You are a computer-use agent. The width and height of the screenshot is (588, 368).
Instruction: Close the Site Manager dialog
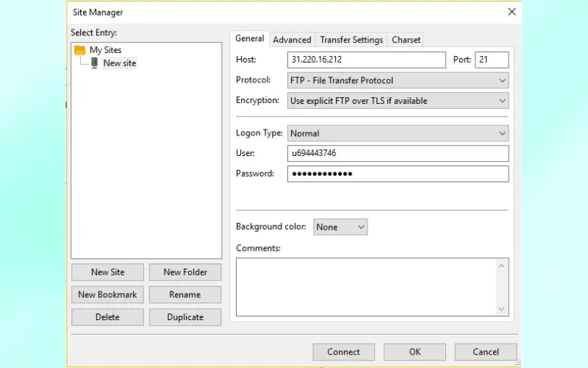512,12
